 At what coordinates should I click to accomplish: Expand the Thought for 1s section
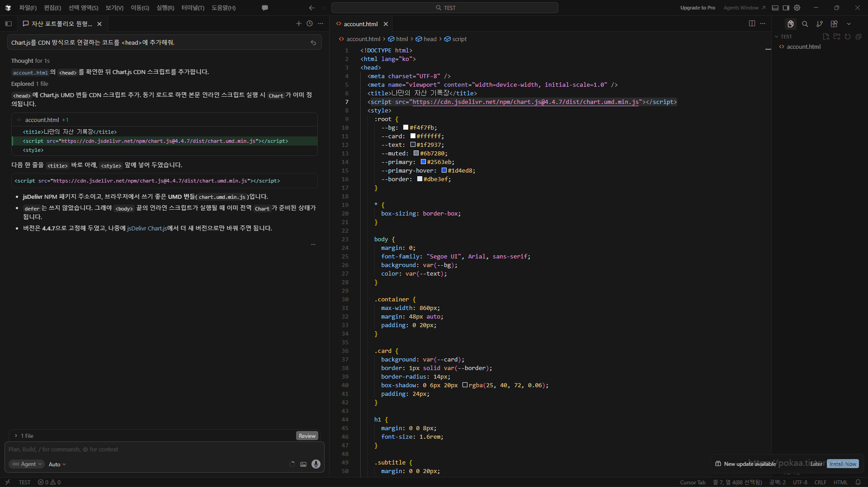30,61
